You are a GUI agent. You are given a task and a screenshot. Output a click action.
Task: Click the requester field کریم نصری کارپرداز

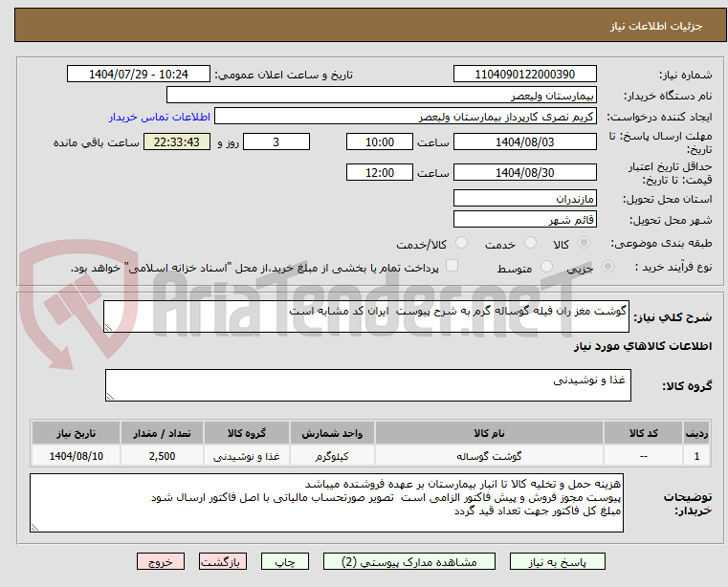406,117
